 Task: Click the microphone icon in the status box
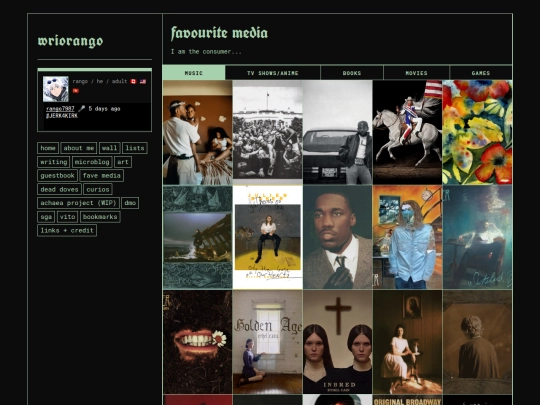coord(82,108)
